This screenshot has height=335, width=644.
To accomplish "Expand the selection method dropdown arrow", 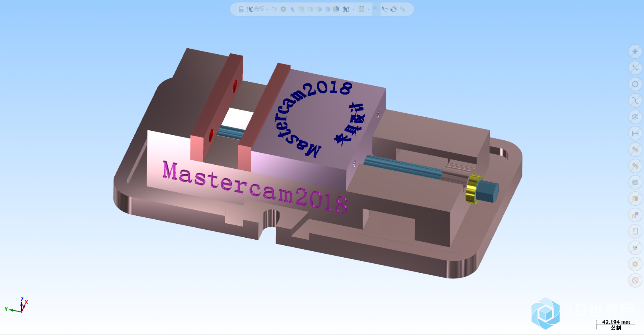I will 353,9.
